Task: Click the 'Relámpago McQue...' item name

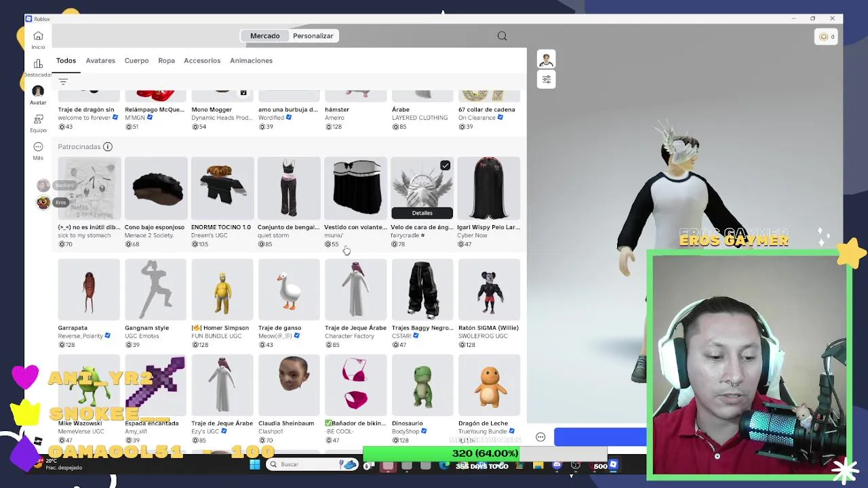Action: point(155,109)
